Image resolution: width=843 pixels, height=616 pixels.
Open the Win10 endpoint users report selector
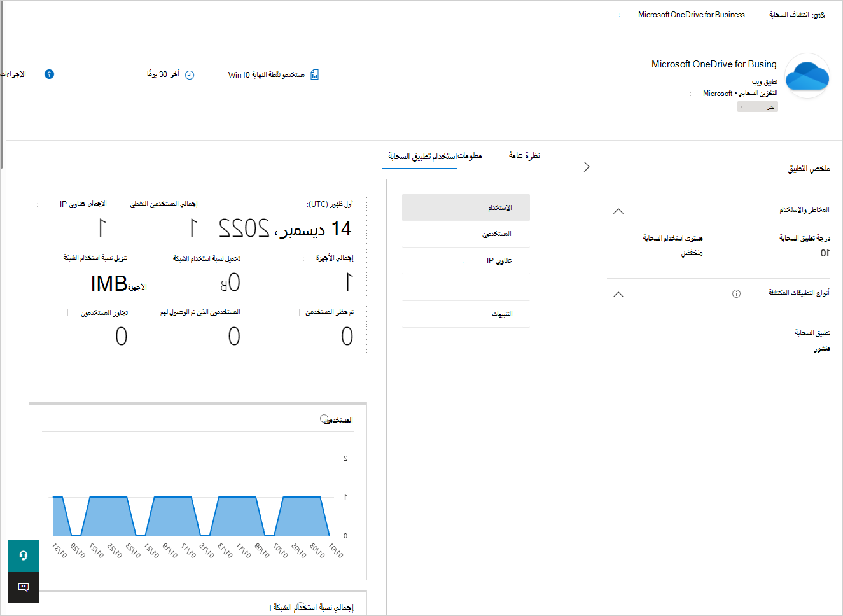274,75
